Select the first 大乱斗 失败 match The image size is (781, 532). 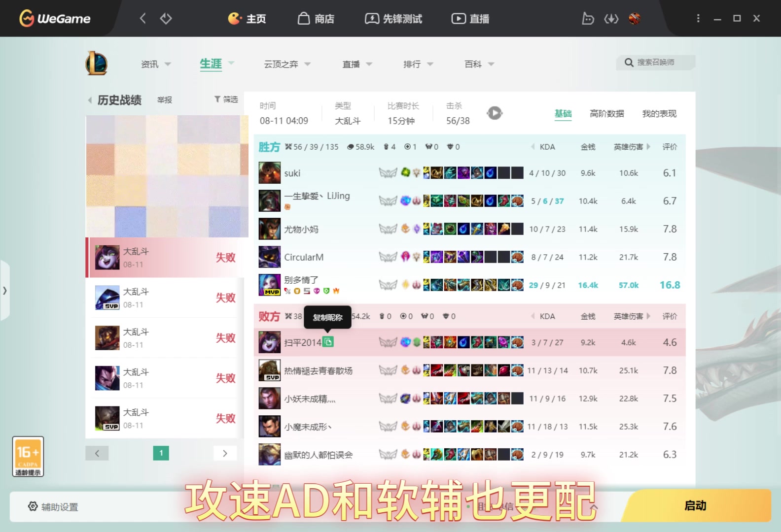165,258
